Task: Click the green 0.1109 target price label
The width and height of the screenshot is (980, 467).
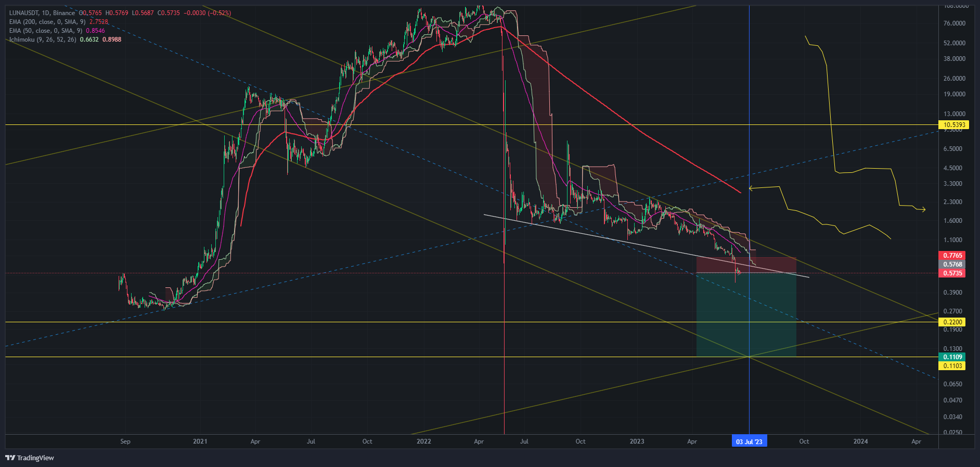Action: coord(952,357)
